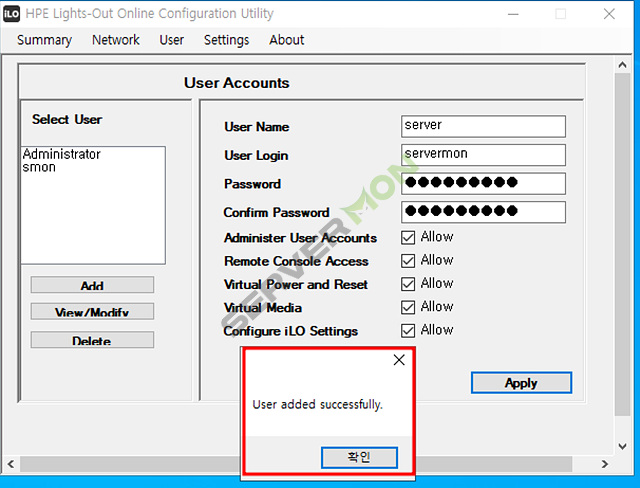Toggle Virtual Media Allow checkbox
This screenshot has height=488, width=640.
[x=408, y=307]
